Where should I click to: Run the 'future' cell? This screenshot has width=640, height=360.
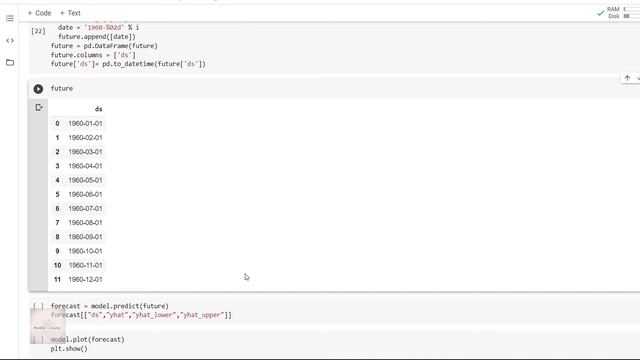38,89
